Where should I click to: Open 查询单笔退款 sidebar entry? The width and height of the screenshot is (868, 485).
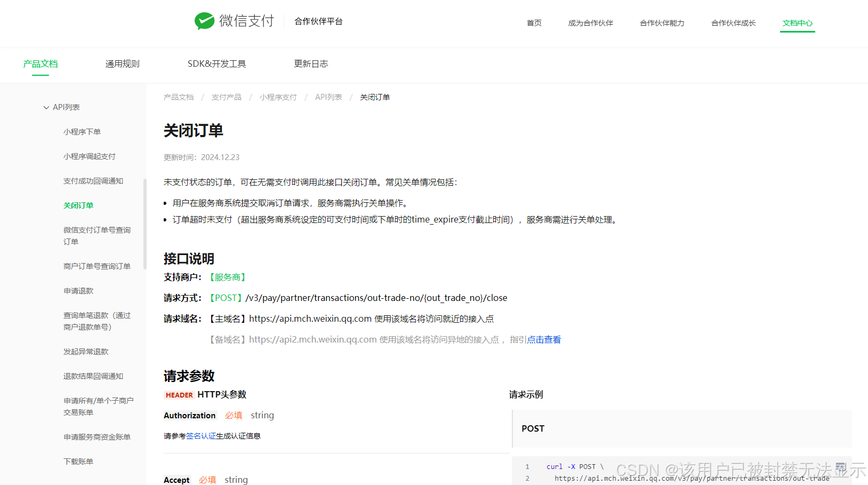pyautogui.click(x=97, y=321)
